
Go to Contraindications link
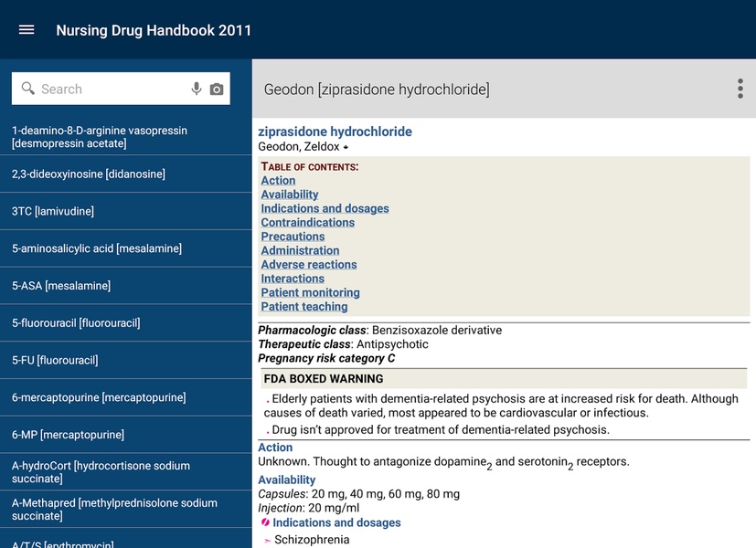click(307, 222)
